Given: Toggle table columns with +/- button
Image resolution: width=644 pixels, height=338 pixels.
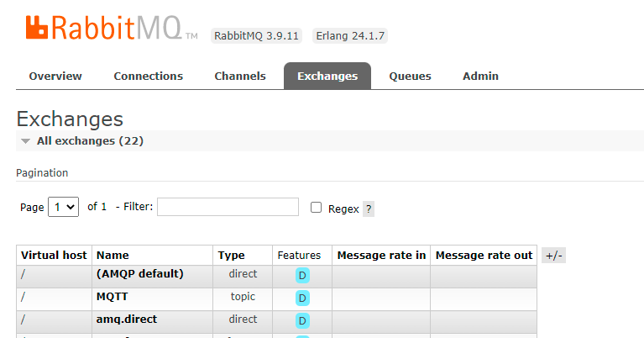Looking at the screenshot, I should (x=553, y=256).
